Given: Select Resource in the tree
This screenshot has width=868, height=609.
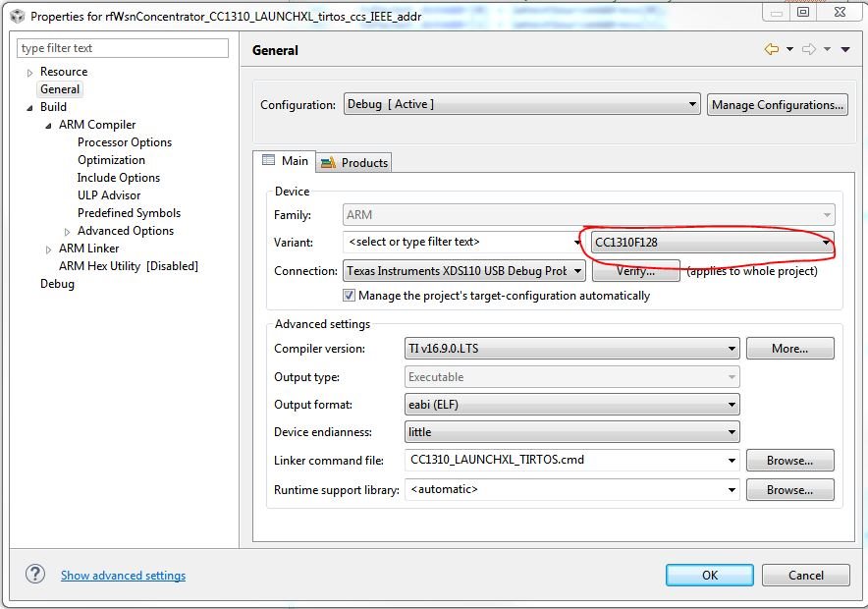Looking at the screenshot, I should (x=64, y=72).
